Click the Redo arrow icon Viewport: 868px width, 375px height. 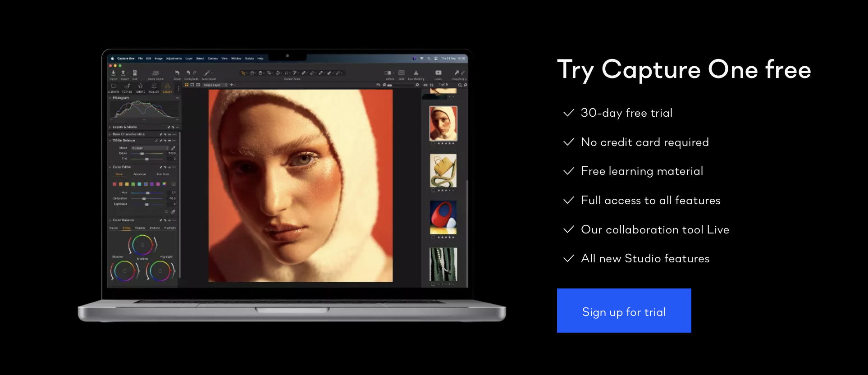(x=195, y=73)
